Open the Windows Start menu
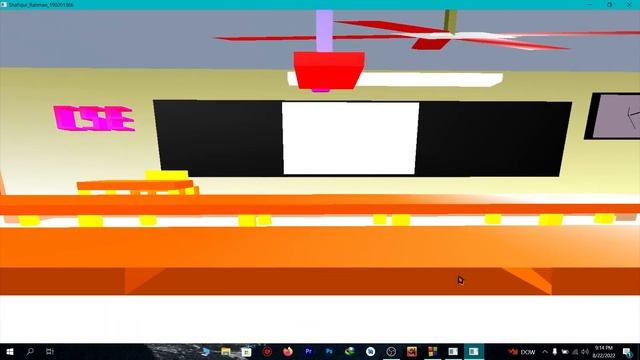This screenshot has width=640, height=360. click(10, 351)
